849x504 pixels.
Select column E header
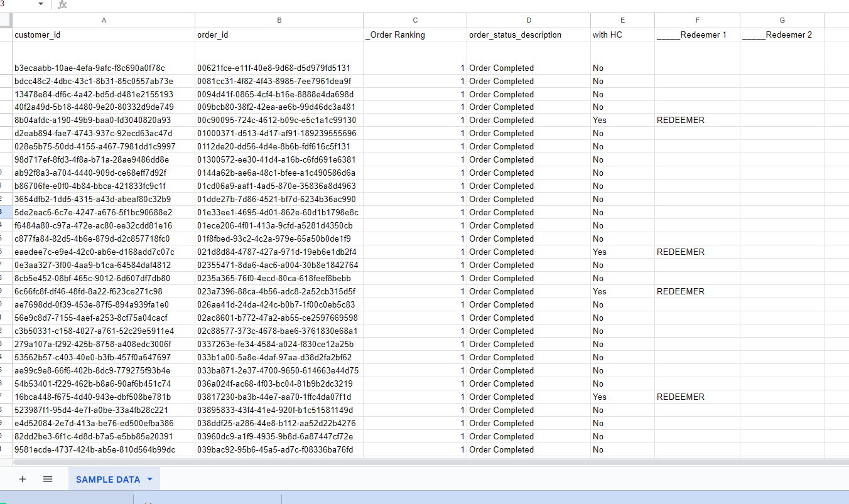point(622,20)
